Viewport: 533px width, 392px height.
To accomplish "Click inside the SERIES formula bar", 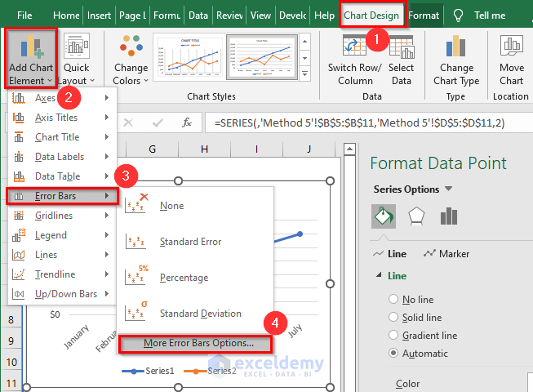I will point(368,122).
